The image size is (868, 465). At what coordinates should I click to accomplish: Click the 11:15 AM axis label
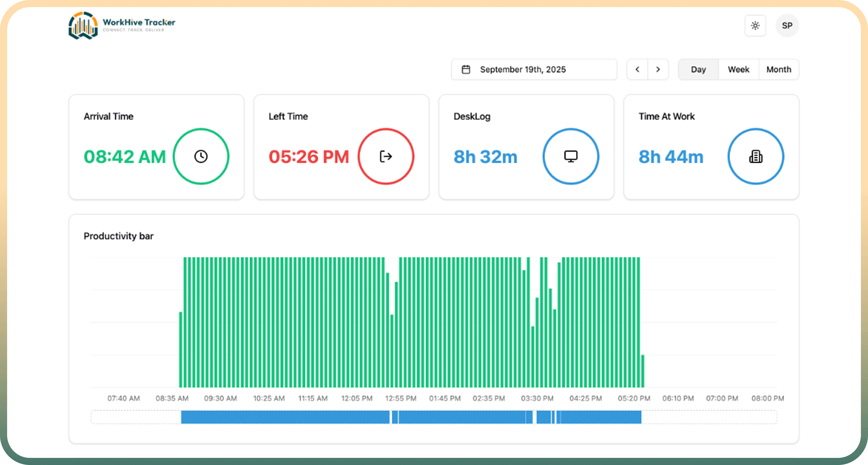[313, 398]
